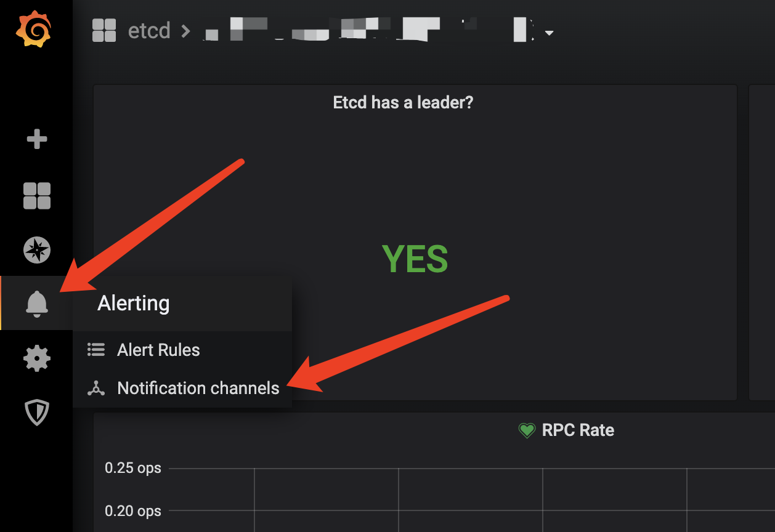Click the green heart icon near RPC Rate
Viewport: 775px width, 532px height.
[527, 430]
